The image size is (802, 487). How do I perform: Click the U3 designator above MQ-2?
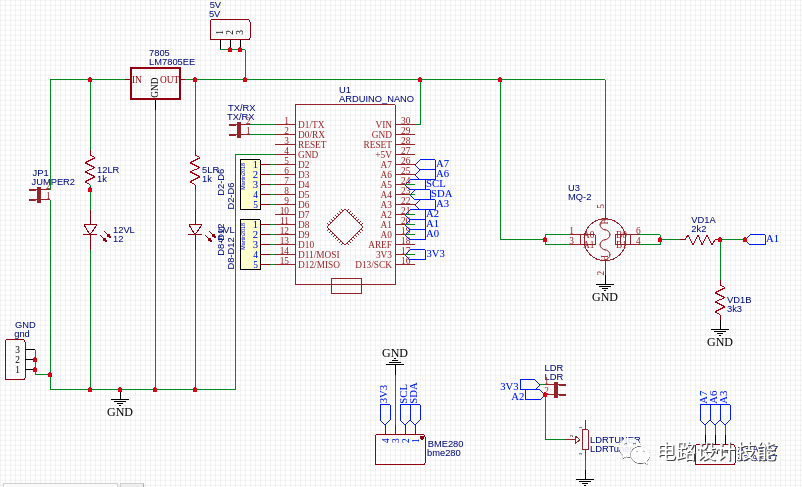click(574, 188)
